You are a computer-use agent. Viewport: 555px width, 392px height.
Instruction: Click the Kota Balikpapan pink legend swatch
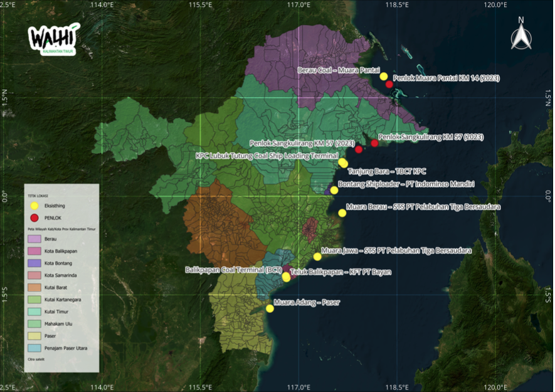pyautogui.click(x=34, y=251)
